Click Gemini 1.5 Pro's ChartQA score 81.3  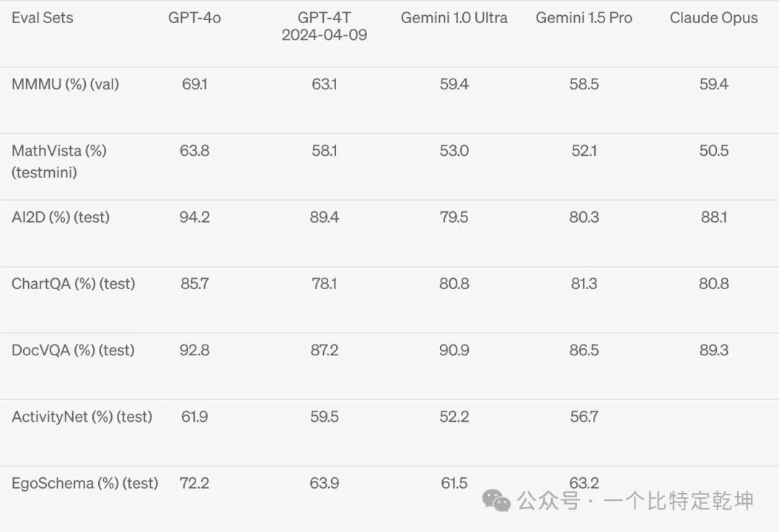click(584, 284)
